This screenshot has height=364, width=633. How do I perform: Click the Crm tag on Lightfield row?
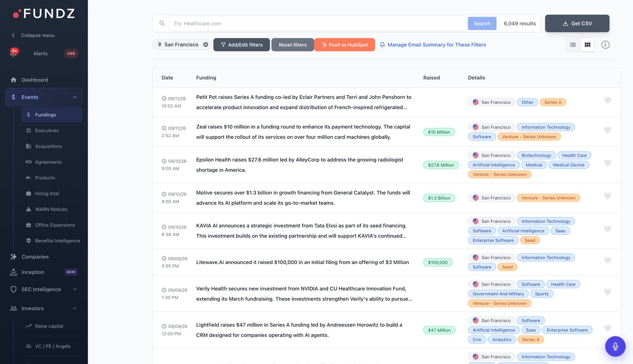[x=477, y=340]
